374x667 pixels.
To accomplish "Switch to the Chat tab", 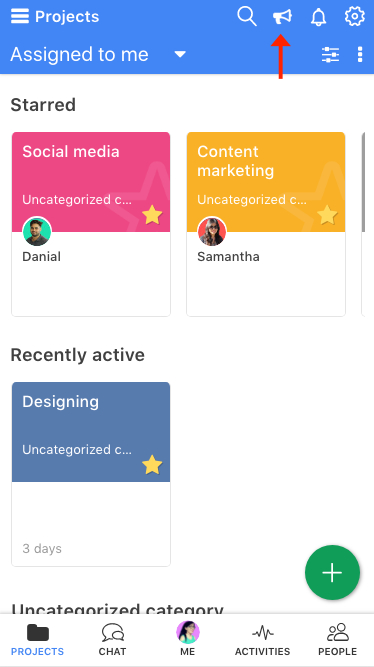I will click(112, 640).
